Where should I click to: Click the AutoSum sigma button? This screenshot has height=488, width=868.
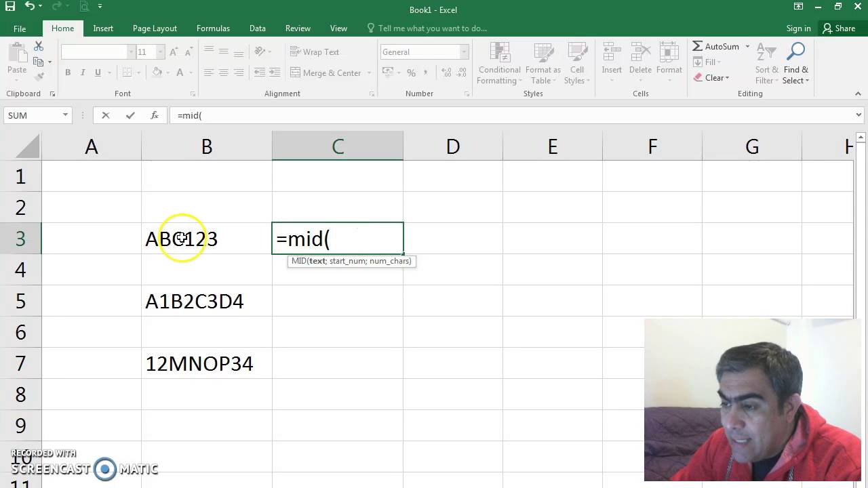pyautogui.click(x=716, y=46)
